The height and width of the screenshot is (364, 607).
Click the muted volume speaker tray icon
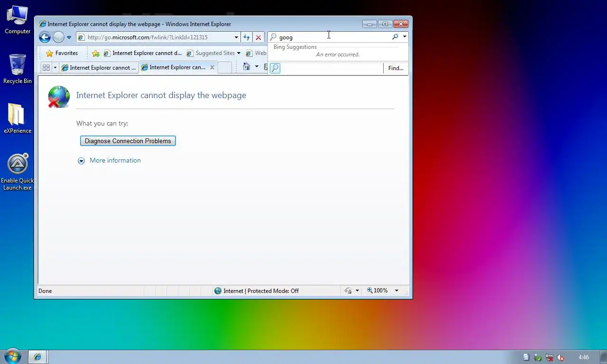pyautogui.click(x=561, y=357)
